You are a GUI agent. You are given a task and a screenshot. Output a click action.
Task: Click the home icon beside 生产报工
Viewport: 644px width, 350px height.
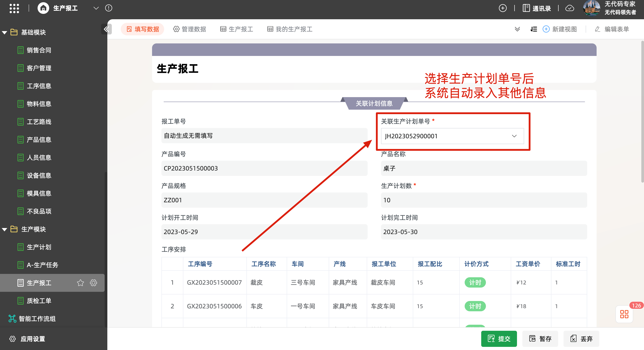(x=43, y=8)
